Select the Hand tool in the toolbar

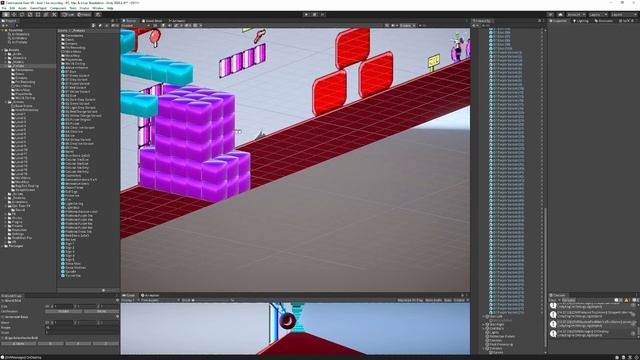click(x=6, y=14)
